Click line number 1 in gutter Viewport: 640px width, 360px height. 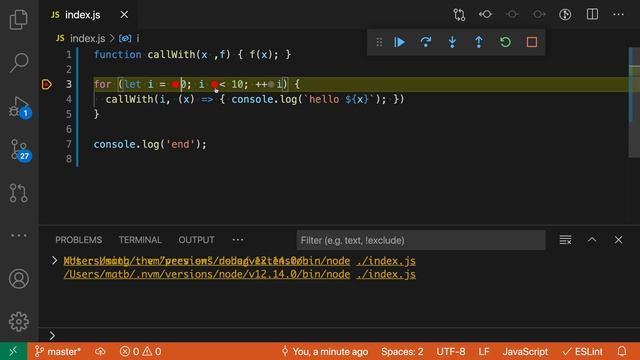pos(69,55)
